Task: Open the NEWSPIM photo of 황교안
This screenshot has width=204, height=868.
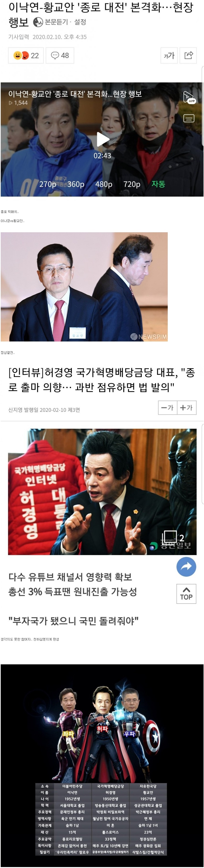Action: 84,287
